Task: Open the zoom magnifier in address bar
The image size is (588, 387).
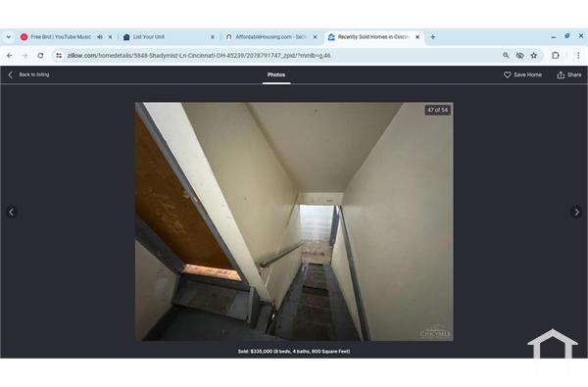Action: (506, 56)
